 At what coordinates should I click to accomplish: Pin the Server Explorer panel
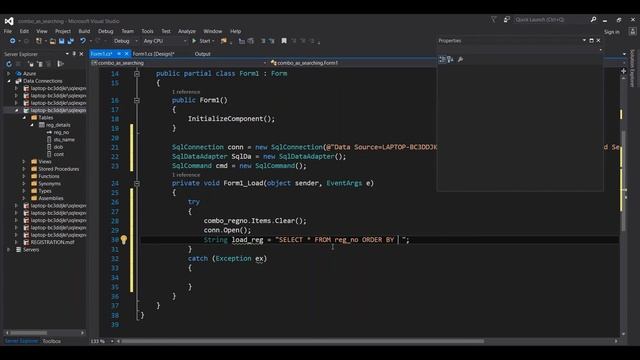pos(74,54)
